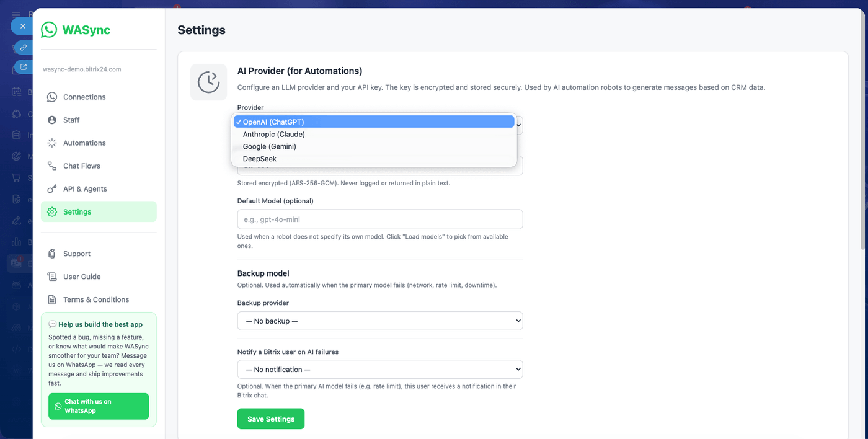Select the Settings menu item

[x=99, y=212]
